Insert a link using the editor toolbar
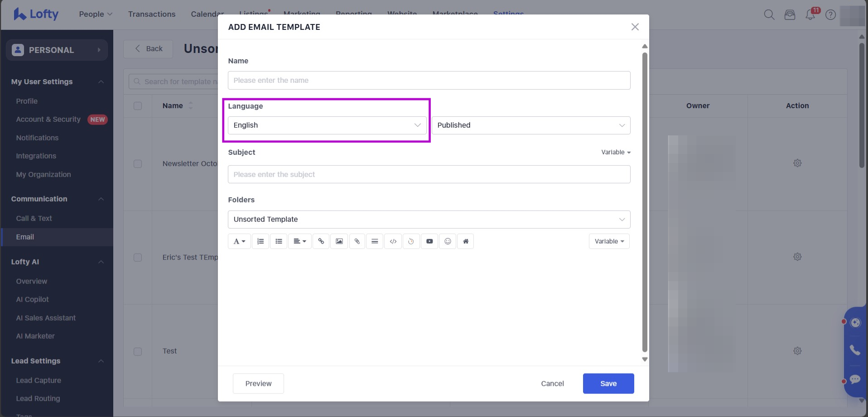868x417 pixels. pos(321,241)
